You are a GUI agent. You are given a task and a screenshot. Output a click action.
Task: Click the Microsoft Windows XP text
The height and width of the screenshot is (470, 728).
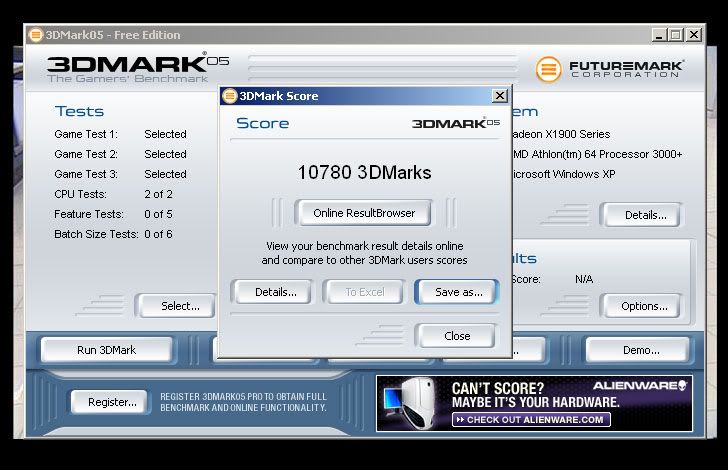coord(563,174)
